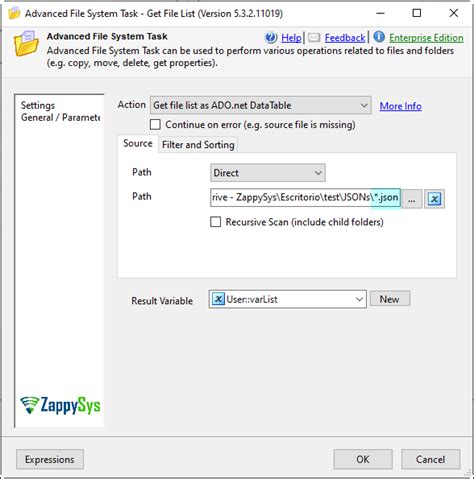Click the Result Variable label

[x=162, y=301]
